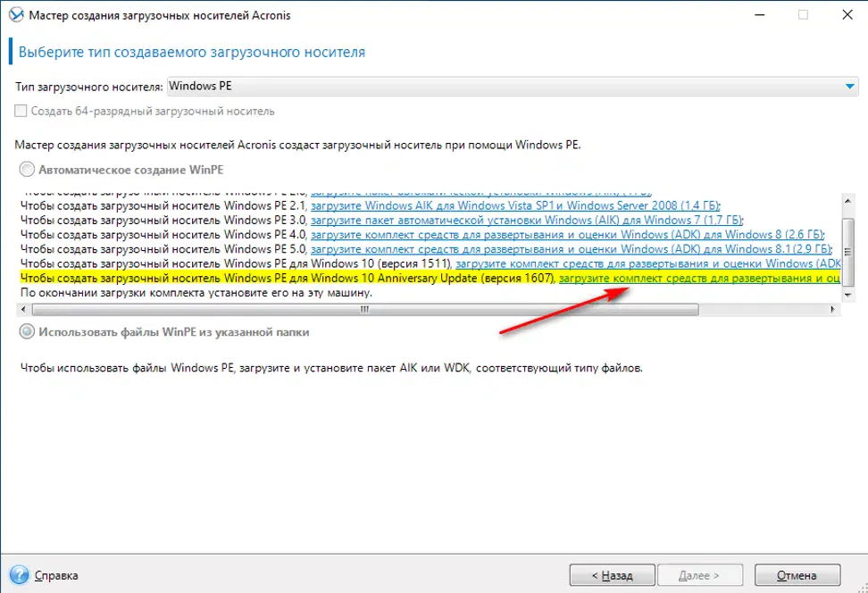Open the Справка help link
Viewport: 868px width, 593px height.
(x=56, y=575)
